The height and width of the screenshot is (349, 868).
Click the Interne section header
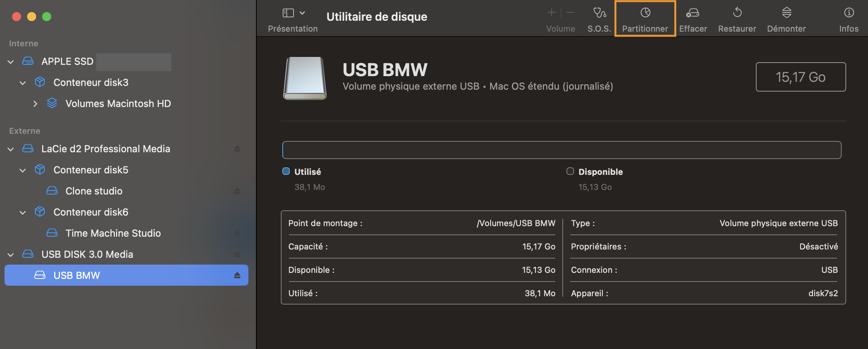pyautogui.click(x=24, y=43)
